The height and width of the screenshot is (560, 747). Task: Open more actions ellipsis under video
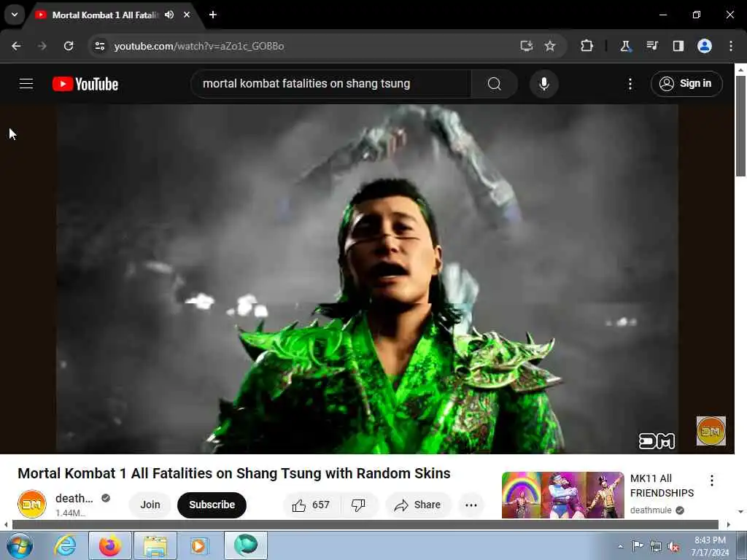pyautogui.click(x=471, y=505)
